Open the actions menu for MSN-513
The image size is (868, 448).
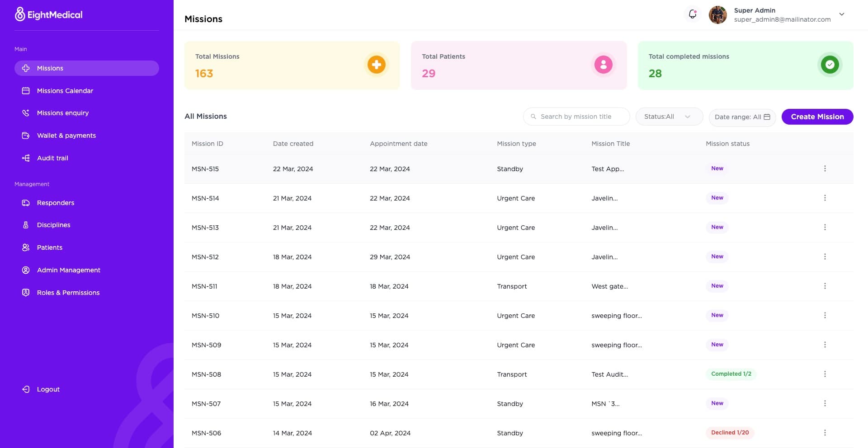coord(825,227)
